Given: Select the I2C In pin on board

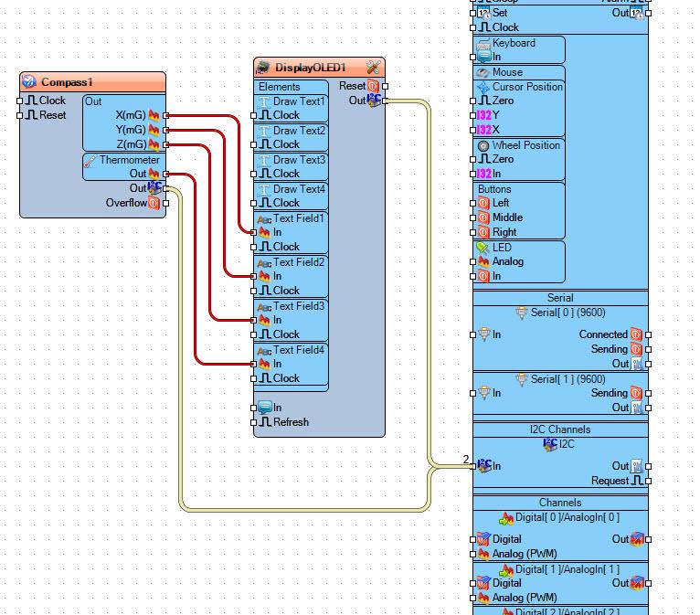Looking at the screenshot, I should point(473,466).
